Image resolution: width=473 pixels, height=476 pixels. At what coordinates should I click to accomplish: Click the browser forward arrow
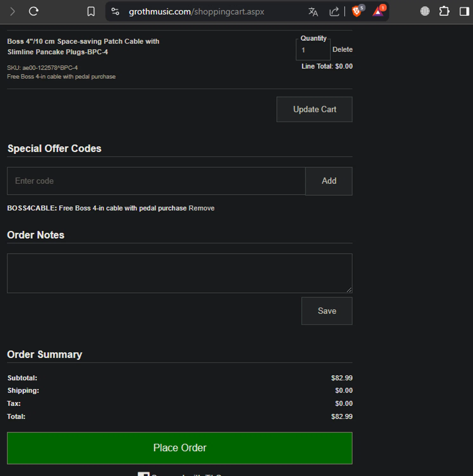click(x=12, y=12)
